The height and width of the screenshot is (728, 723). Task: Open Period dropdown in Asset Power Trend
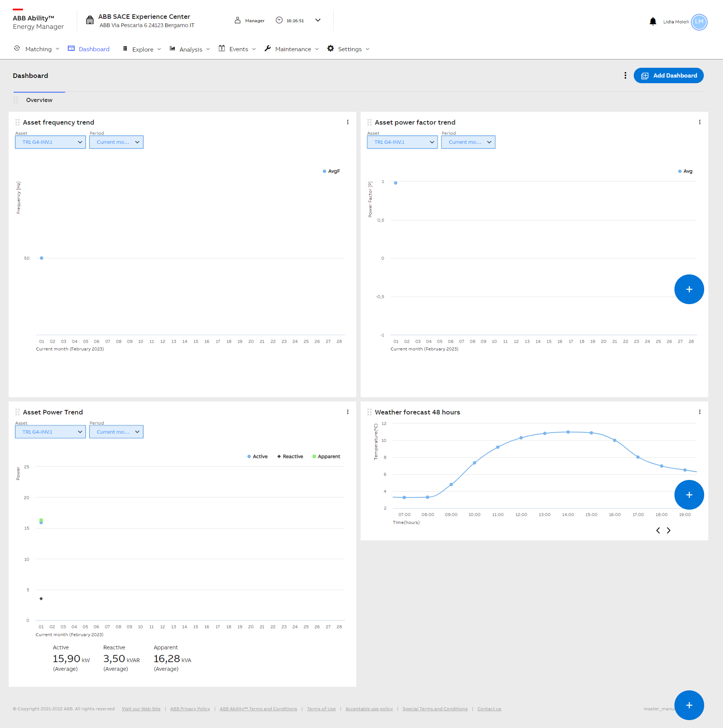tap(116, 432)
